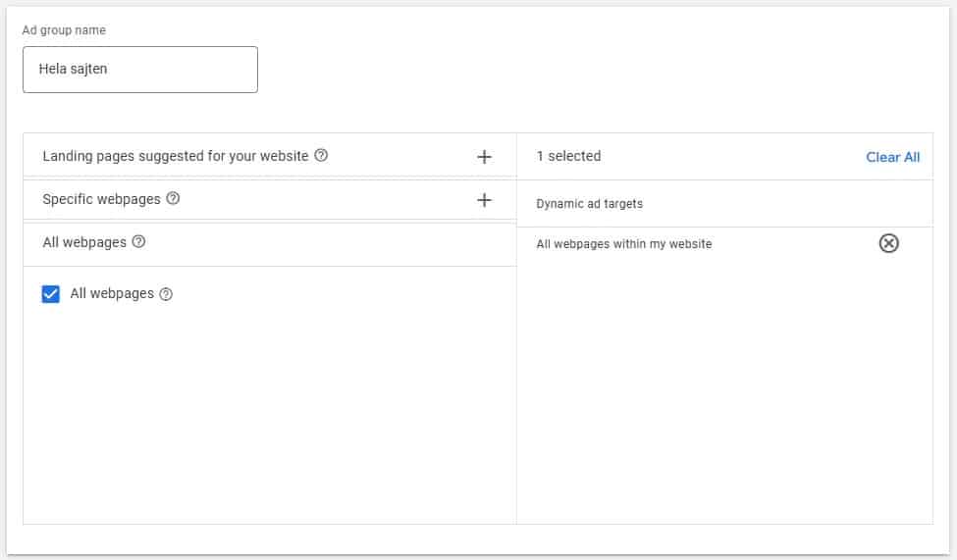
Task: Click the 1 selected count label
Action: [x=568, y=156]
